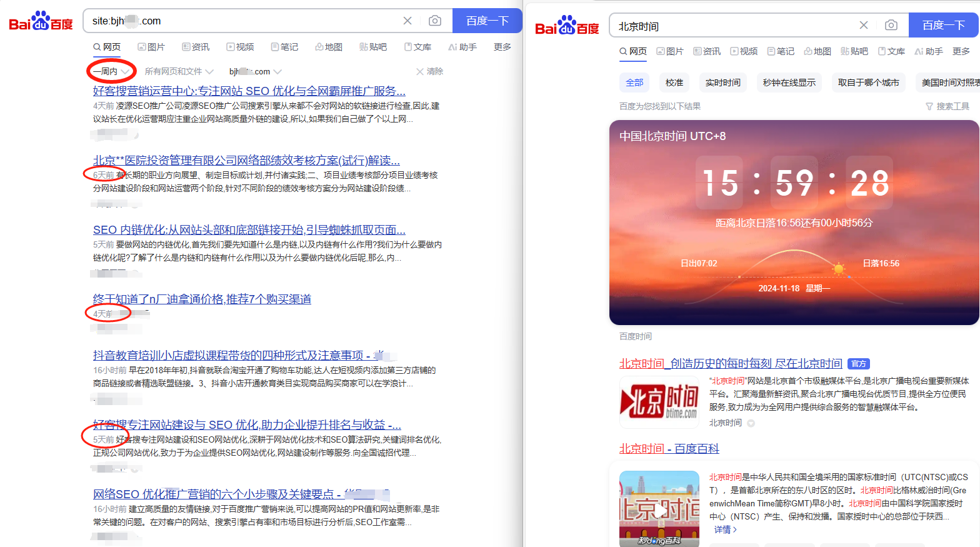This screenshot has height=547, width=980.
Task: Select 文库 tab in left window
Action: click(x=417, y=47)
